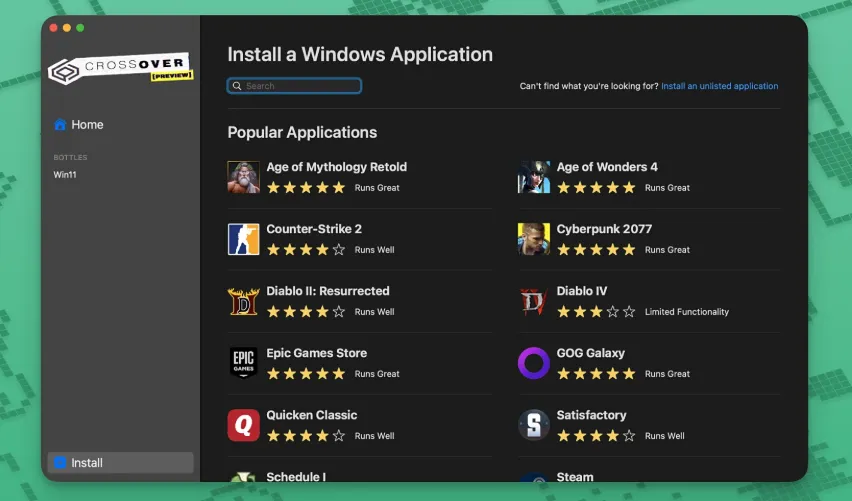Select the Counter-Strike 2 app icon
Image resolution: width=852 pixels, height=501 pixels.
243,239
